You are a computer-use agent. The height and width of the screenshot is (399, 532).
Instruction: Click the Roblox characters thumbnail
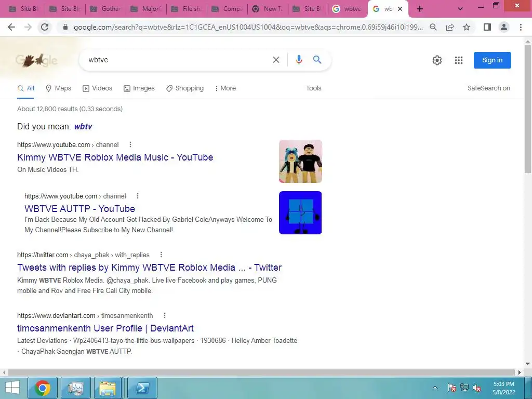(x=300, y=161)
